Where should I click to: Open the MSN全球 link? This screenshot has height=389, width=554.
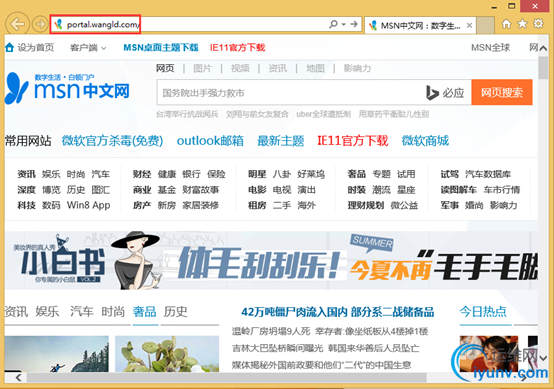point(490,48)
